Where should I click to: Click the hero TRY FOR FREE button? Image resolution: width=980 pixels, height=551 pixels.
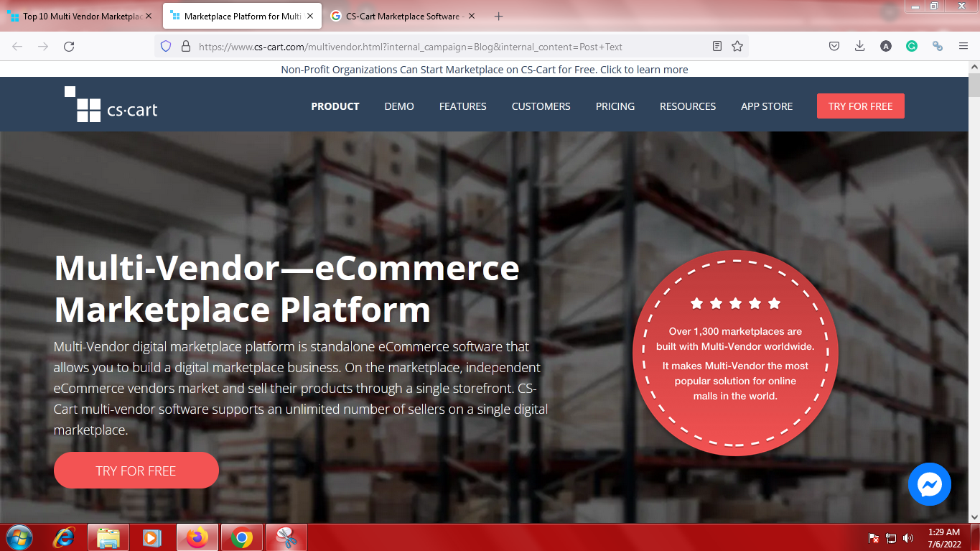[136, 471]
